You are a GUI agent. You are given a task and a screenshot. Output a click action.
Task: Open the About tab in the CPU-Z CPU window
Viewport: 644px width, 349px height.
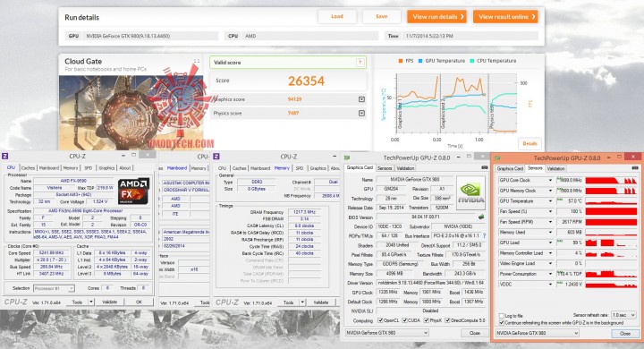click(125, 167)
